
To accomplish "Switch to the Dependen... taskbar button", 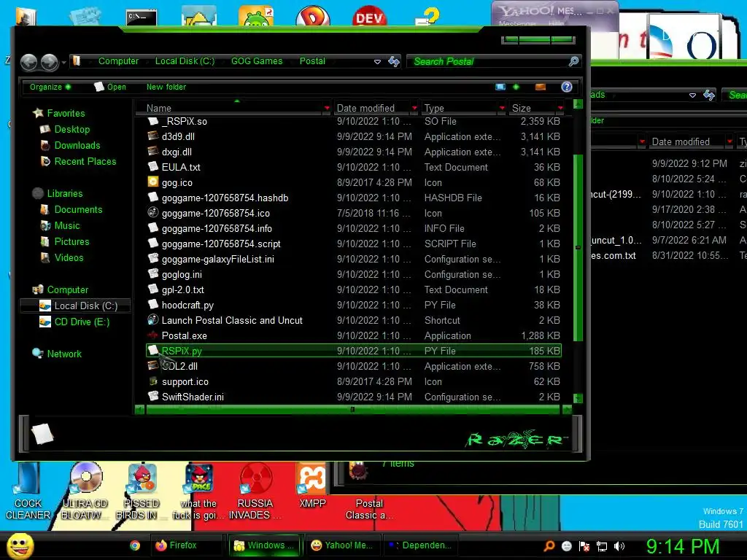I will [420, 545].
